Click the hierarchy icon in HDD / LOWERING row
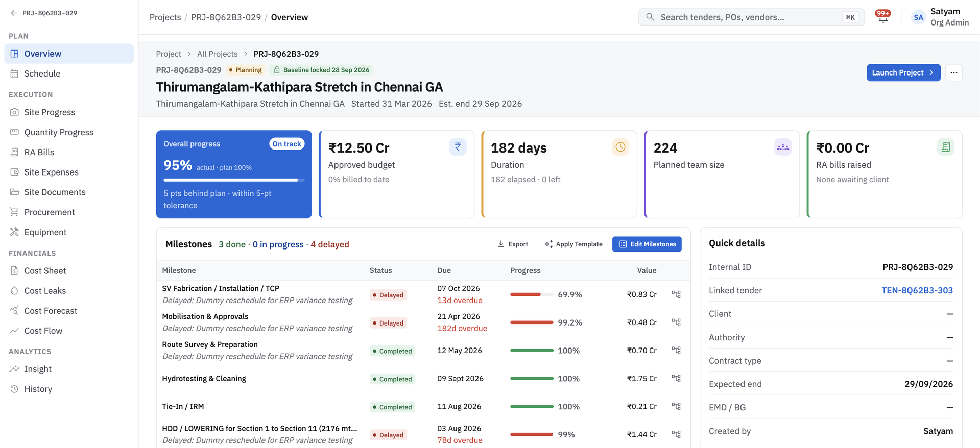Viewport: 980px width, 448px height. click(x=676, y=434)
